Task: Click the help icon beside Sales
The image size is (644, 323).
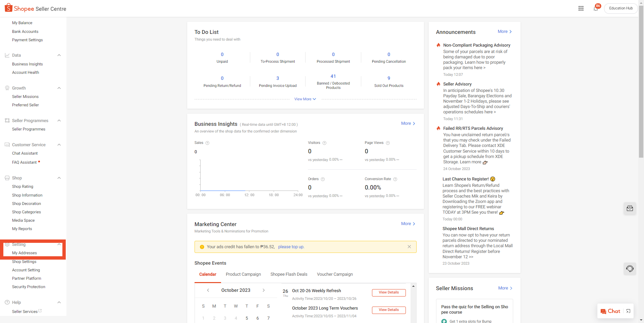Action: [x=207, y=143]
